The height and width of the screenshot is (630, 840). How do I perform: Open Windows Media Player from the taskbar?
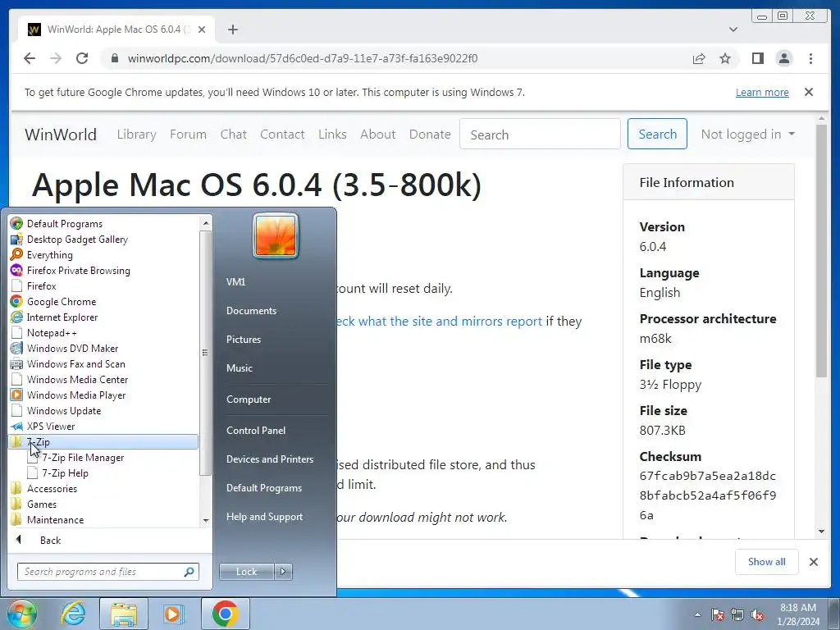[172, 614]
